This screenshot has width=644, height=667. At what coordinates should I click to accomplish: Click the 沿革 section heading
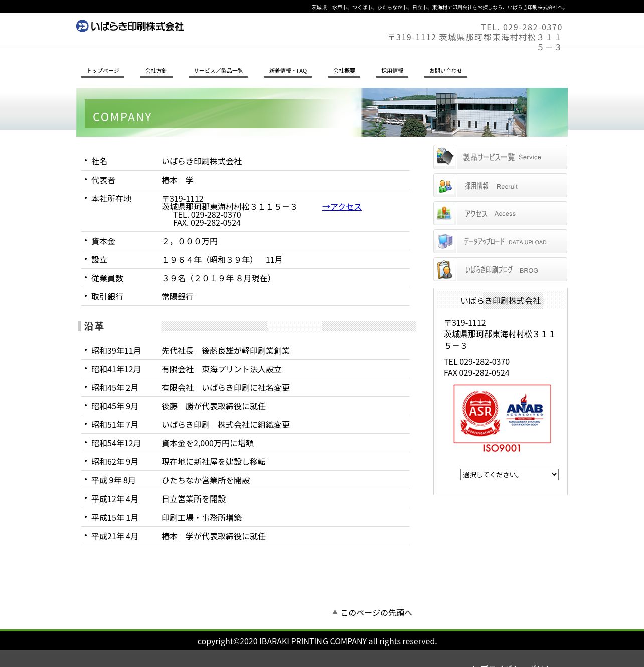[x=94, y=326]
